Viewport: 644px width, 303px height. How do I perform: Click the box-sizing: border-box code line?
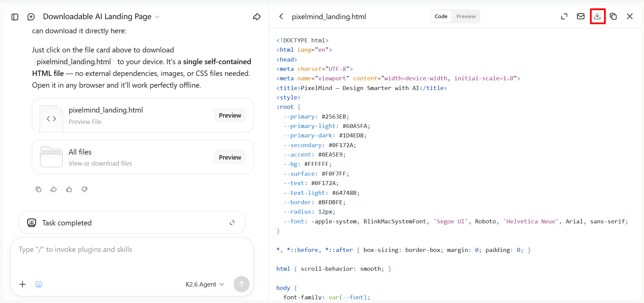click(403, 250)
